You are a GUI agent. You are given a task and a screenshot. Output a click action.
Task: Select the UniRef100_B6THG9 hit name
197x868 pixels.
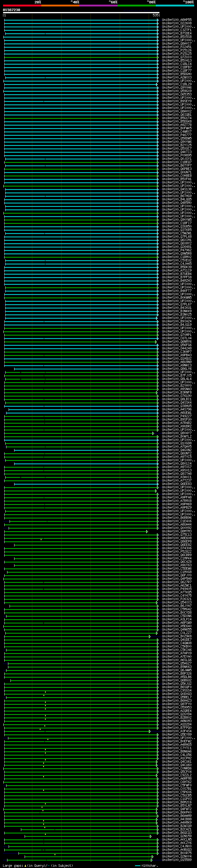(177, 196)
